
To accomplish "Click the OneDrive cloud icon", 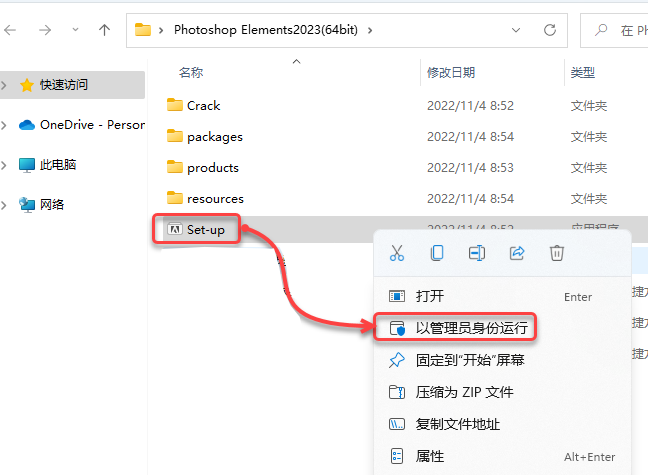I will [27, 124].
